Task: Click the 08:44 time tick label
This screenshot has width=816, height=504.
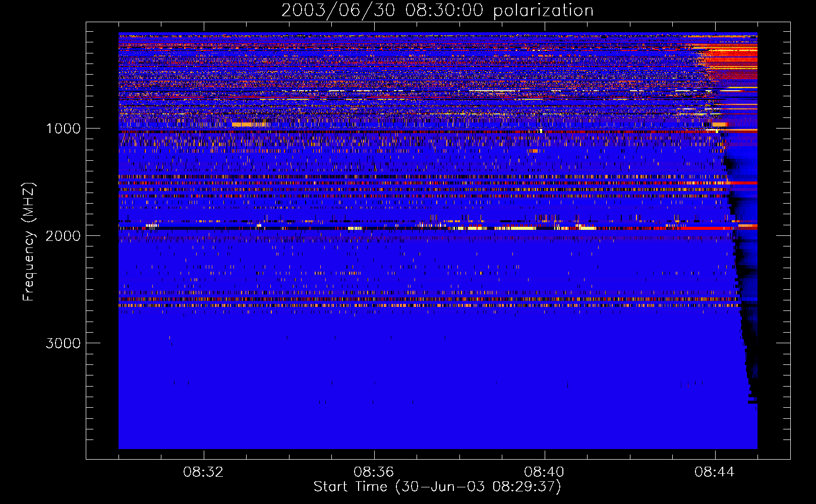Action: [715, 472]
